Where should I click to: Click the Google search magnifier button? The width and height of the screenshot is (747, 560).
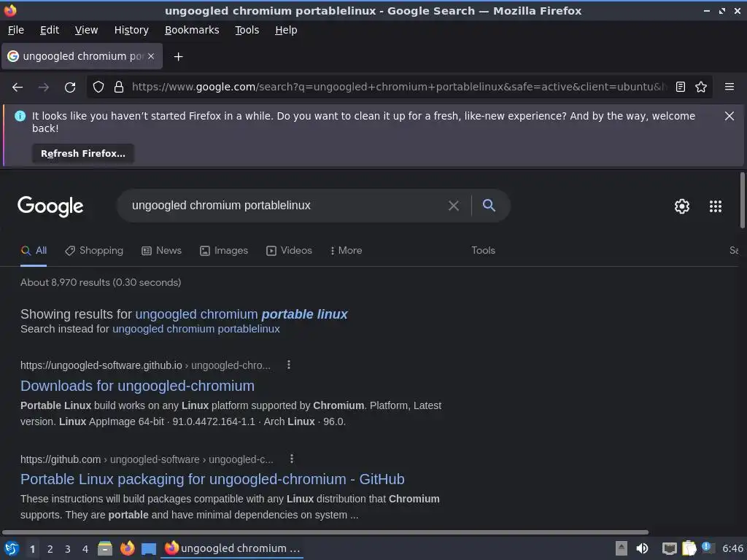coord(489,206)
